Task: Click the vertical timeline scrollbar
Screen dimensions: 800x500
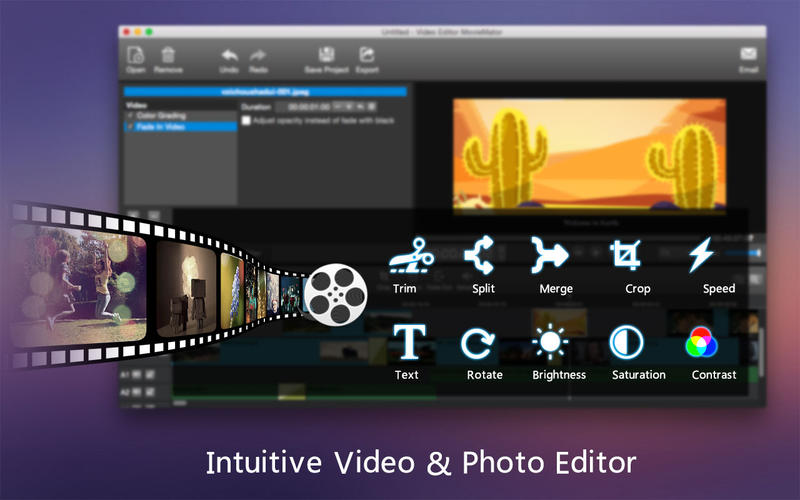Action: click(x=760, y=352)
